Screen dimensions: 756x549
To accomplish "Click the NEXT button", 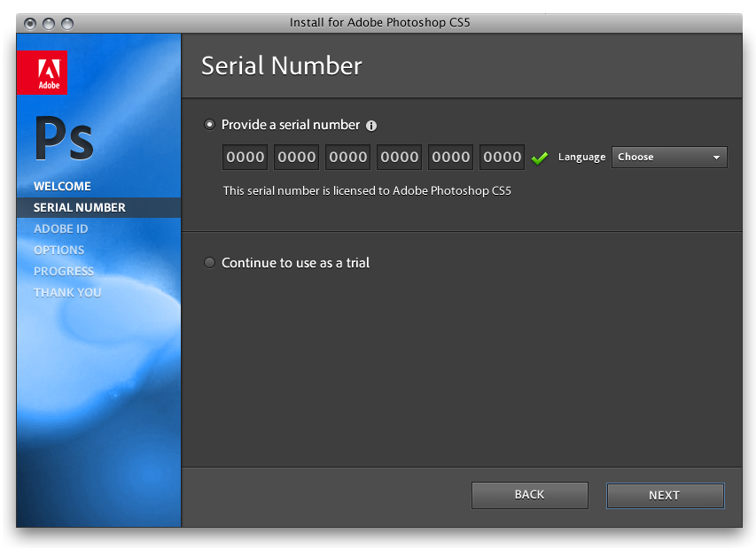I will (665, 496).
